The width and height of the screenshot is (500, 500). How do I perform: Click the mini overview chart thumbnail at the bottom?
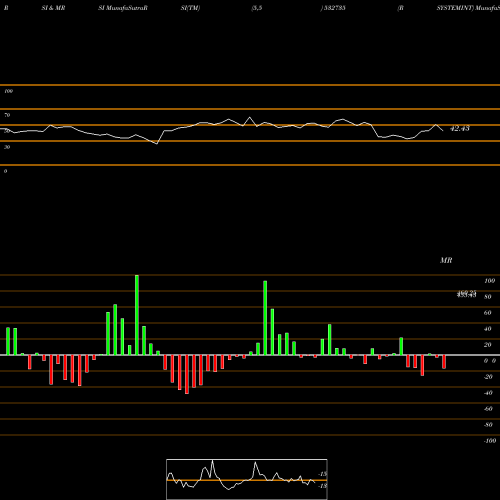(x=247, y=479)
